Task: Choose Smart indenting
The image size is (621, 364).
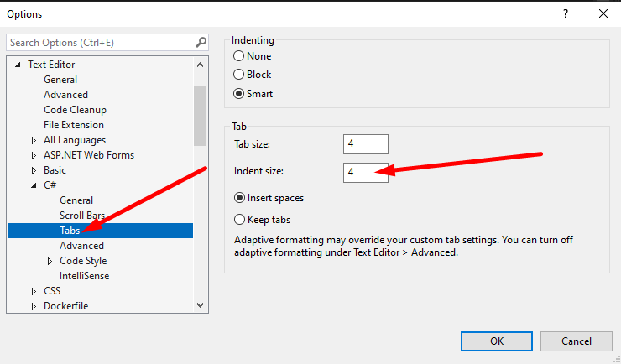Action: tap(239, 94)
